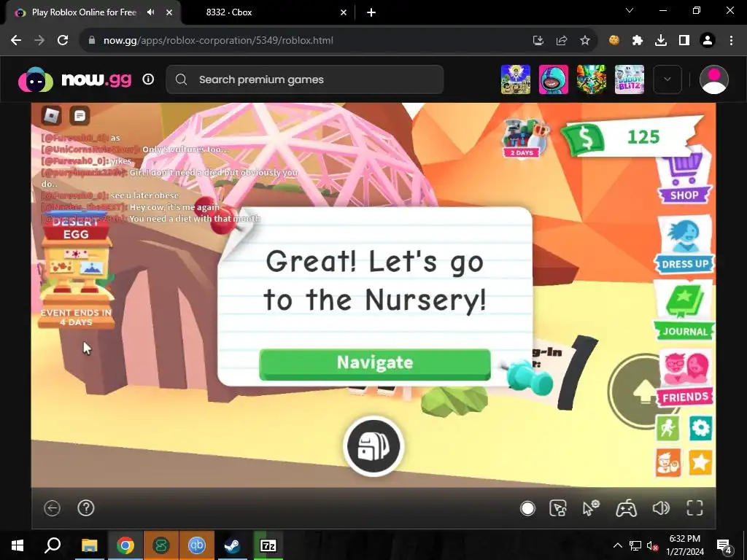The image size is (747, 560).
Task: Toggle the now.gg volume speaker icon
Action: coord(661,508)
